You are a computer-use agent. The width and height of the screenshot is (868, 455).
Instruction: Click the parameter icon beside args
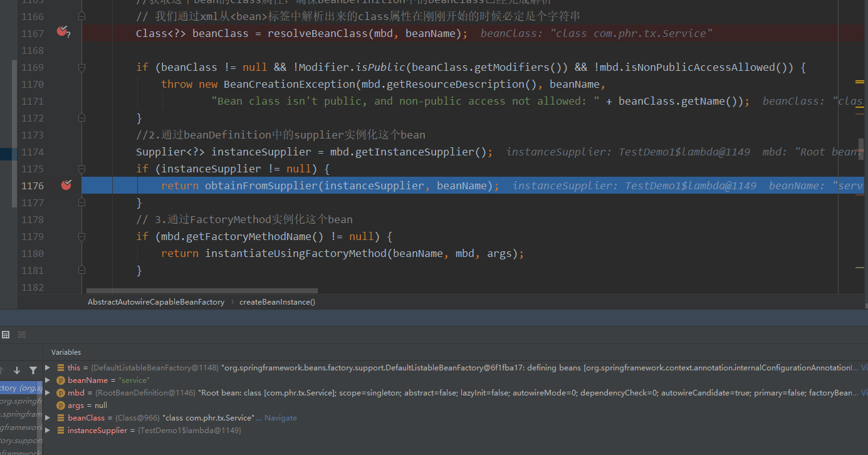pyautogui.click(x=61, y=405)
